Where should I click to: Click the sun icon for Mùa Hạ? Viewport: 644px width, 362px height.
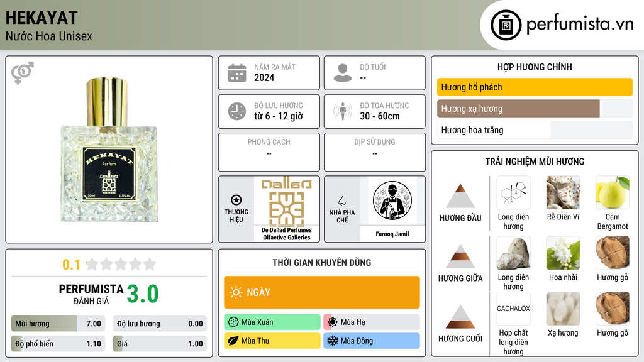[333, 322]
